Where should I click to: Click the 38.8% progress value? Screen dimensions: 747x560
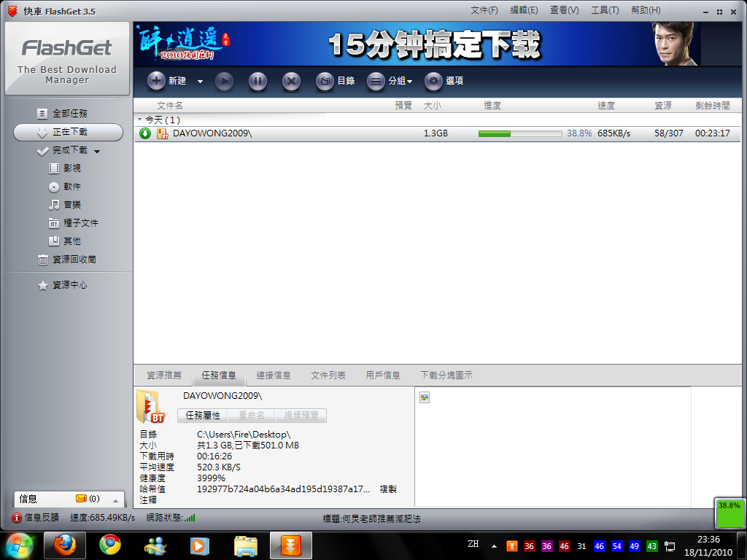(x=579, y=133)
